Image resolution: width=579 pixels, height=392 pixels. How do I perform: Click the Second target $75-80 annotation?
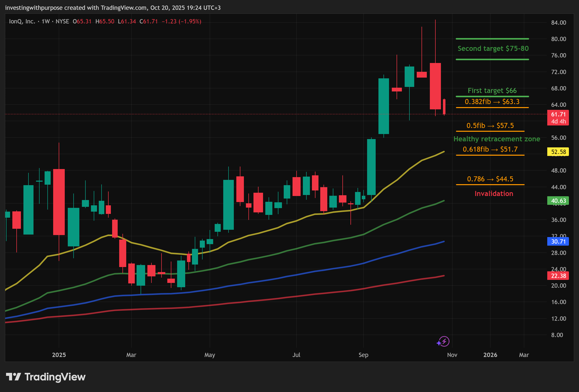pyautogui.click(x=493, y=48)
